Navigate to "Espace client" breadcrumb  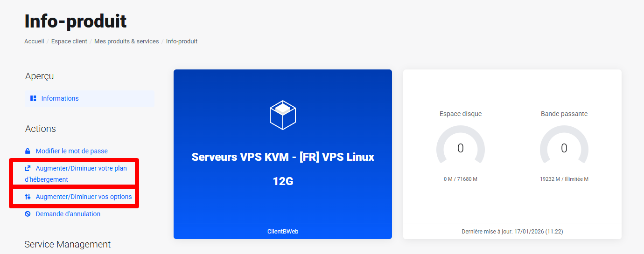point(69,41)
